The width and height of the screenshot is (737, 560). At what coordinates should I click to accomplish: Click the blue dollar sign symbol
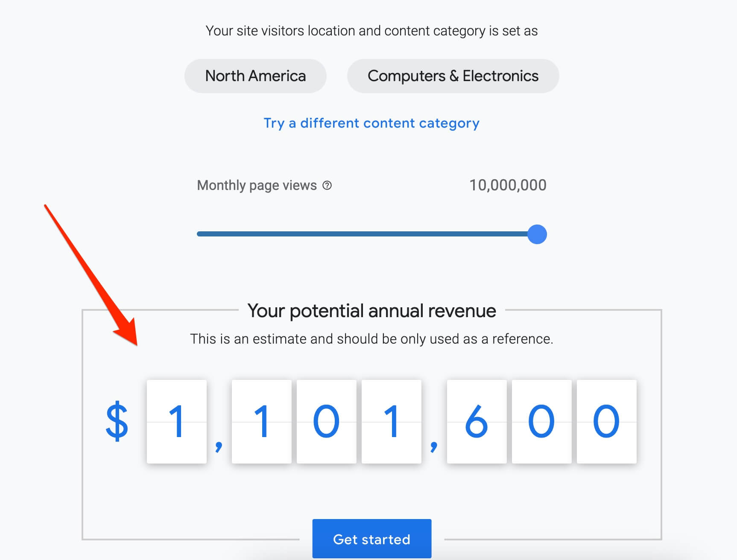click(x=117, y=422)
